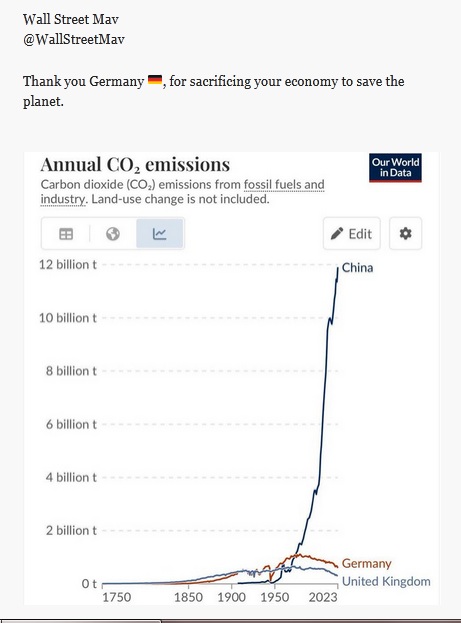Select the line chart view icon
Image resolution: width=461 pixels, height=623 pixels.
click(x=159, y=234)
